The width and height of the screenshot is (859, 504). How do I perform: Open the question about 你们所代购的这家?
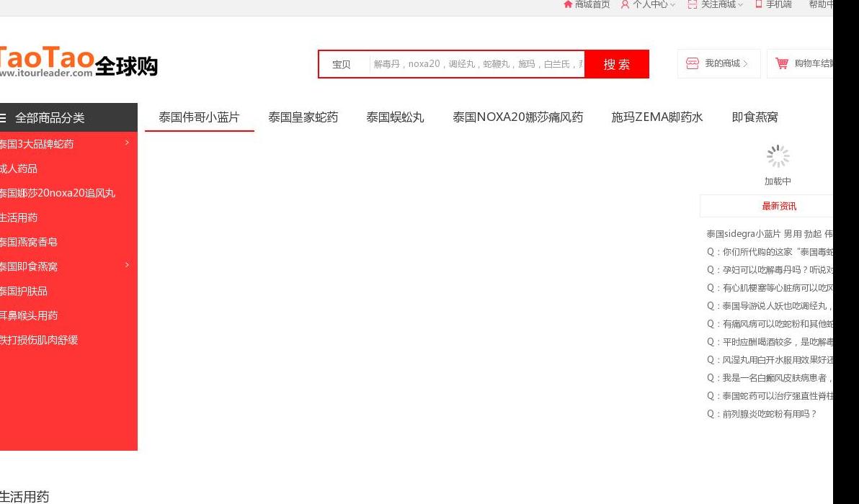[x=770, y=252]
